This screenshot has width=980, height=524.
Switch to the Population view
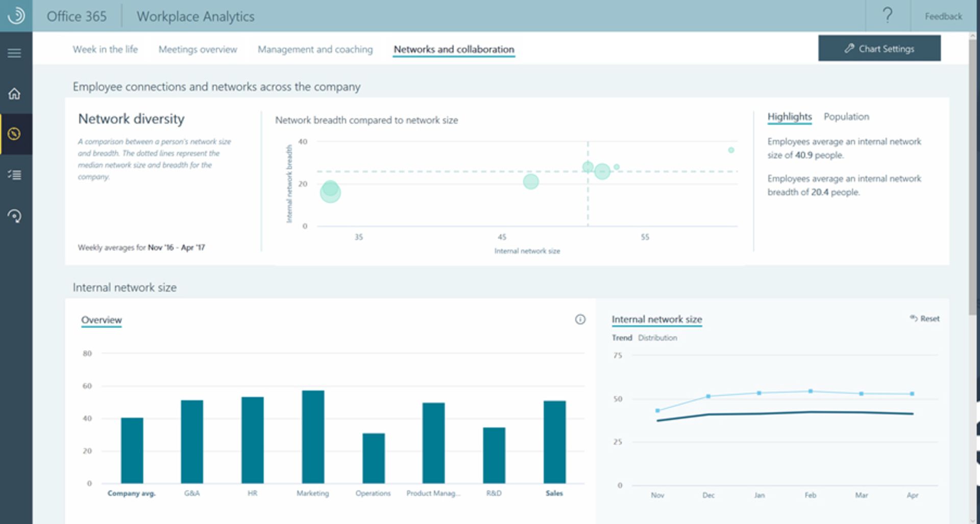(x=846, y=116)
